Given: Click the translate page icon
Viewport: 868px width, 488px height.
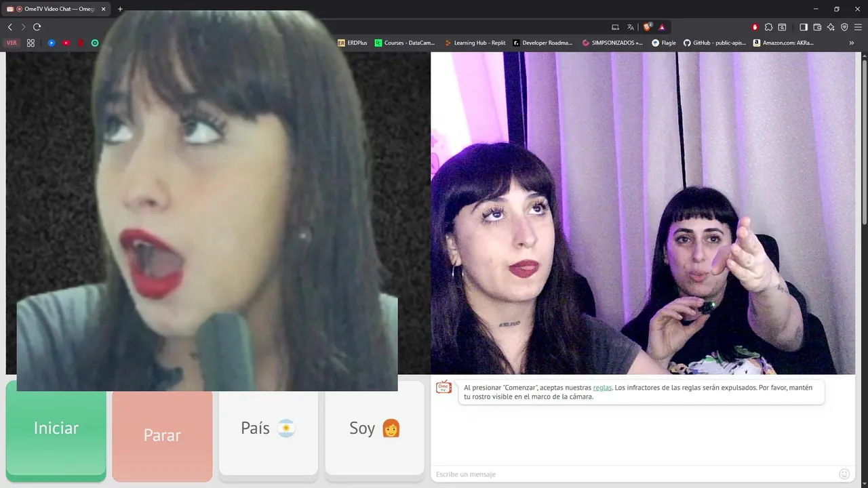Looking at the screenshot, I should (x=631, y=27).
